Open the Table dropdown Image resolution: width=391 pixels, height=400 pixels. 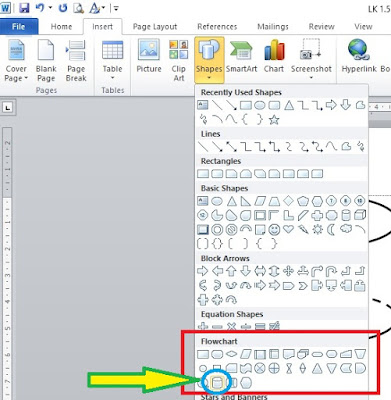tap(112, 61)
